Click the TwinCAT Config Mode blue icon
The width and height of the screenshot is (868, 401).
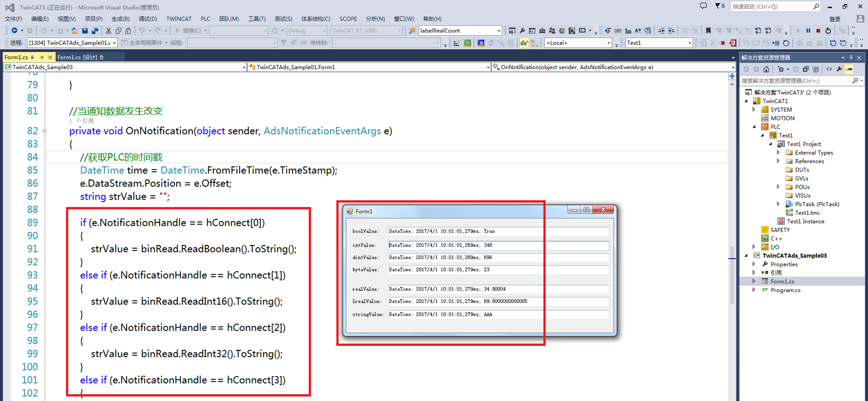(x=481, y=43)
